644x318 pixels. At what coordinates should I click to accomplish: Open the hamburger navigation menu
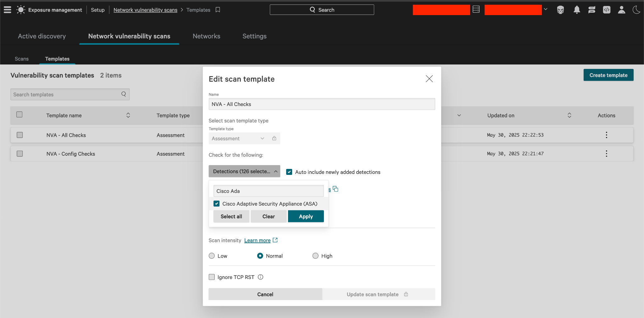point(8,10)
